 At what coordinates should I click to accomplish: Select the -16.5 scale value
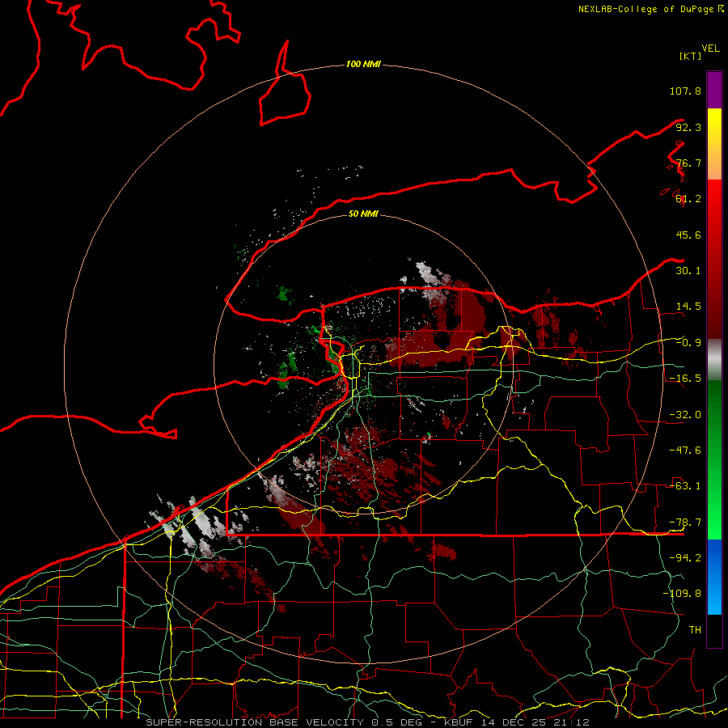(x=685, y=379)
